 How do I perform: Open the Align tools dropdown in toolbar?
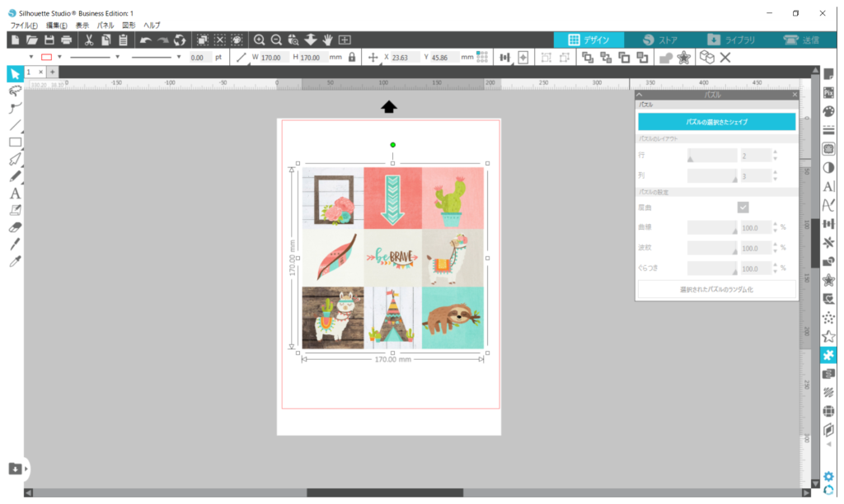click(505, 58)
